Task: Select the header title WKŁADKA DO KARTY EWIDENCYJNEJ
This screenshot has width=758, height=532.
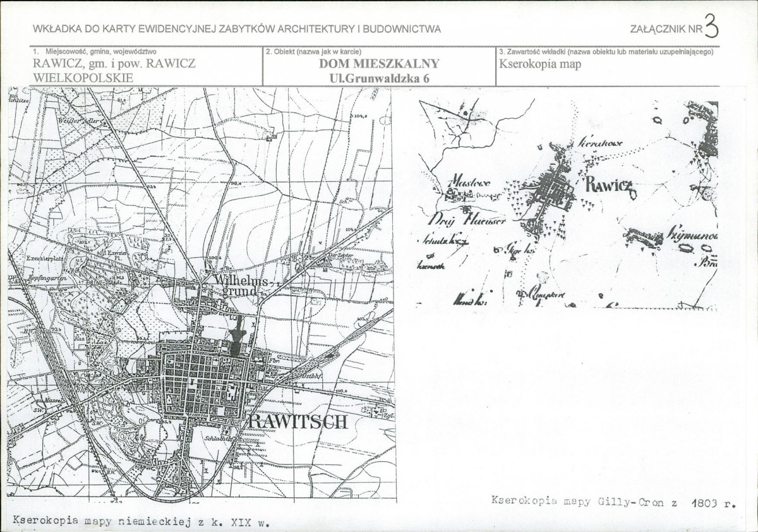Action: 236,29
